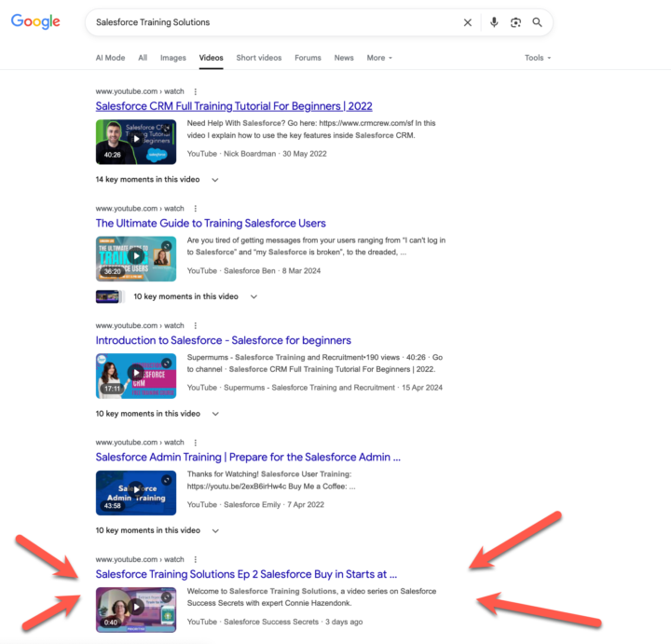
Task: Open the Forums tab
Action: pyautogui.click(x=308, y=58)
